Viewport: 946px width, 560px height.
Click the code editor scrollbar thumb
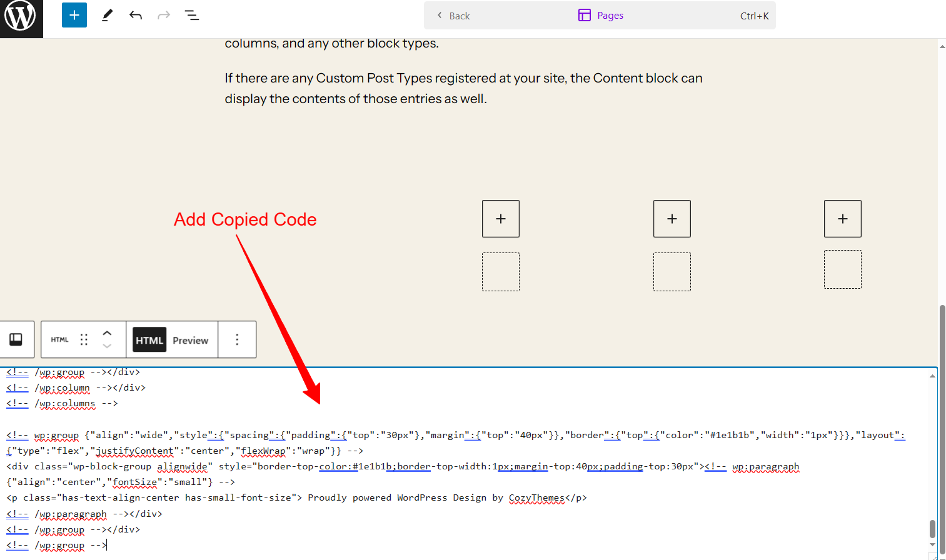pos(932,529)
